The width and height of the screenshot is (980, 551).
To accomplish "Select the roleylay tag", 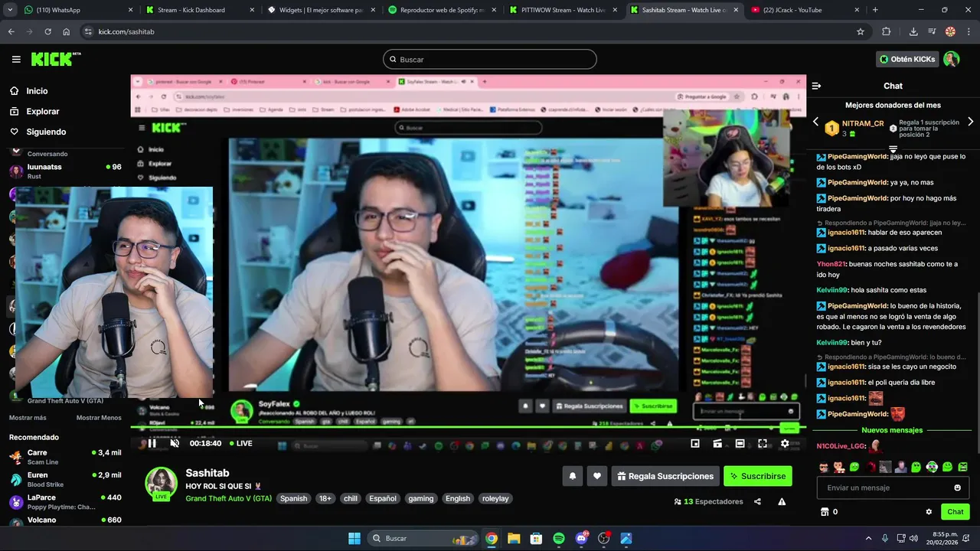I will tap(495, 498).
